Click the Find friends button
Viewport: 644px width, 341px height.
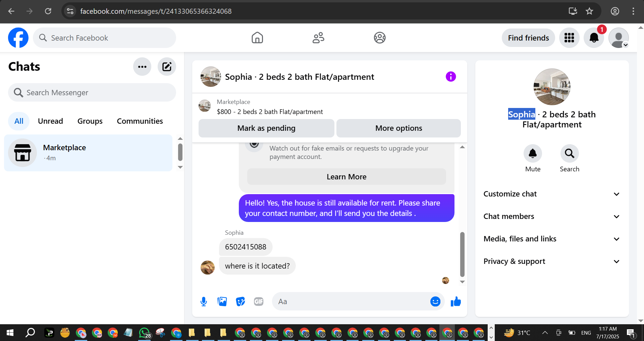[x=528, y=38]
